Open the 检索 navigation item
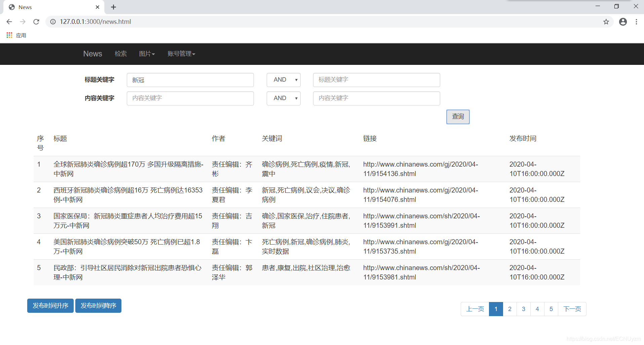 pos(121,54)
